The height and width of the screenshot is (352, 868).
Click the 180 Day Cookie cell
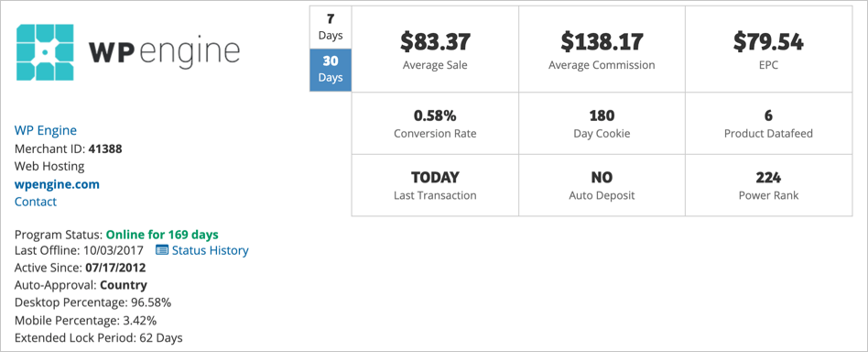[602, 123]
